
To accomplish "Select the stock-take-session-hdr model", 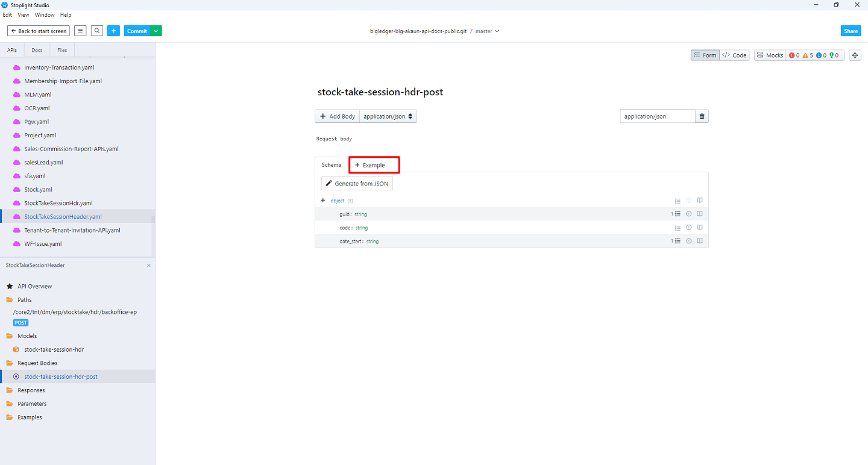I will coord(54,349).
